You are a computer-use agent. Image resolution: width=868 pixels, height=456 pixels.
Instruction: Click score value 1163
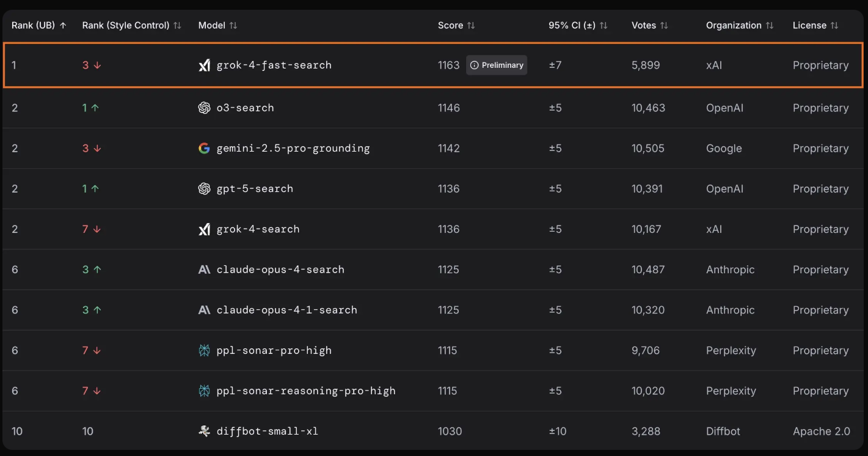tap(449, 65)
